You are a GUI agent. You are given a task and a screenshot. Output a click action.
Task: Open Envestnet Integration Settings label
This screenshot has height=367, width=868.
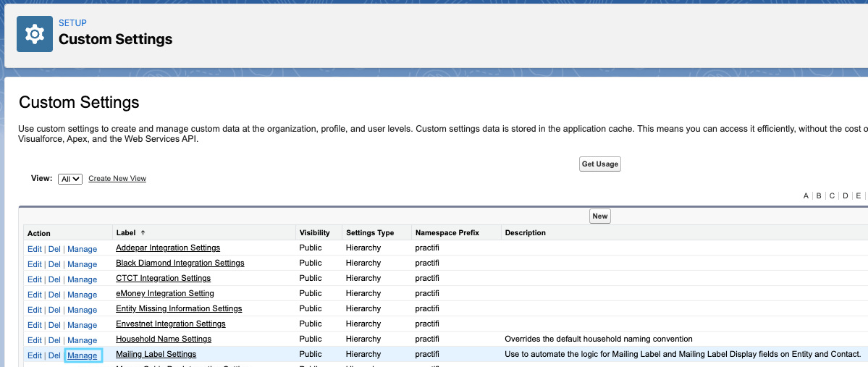tap(171, 324)
